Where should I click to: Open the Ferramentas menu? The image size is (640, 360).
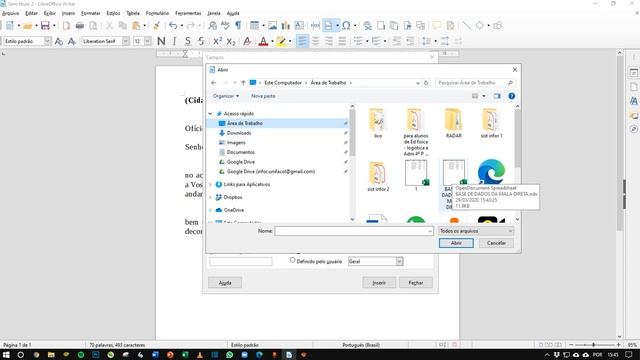click(188, 13)
